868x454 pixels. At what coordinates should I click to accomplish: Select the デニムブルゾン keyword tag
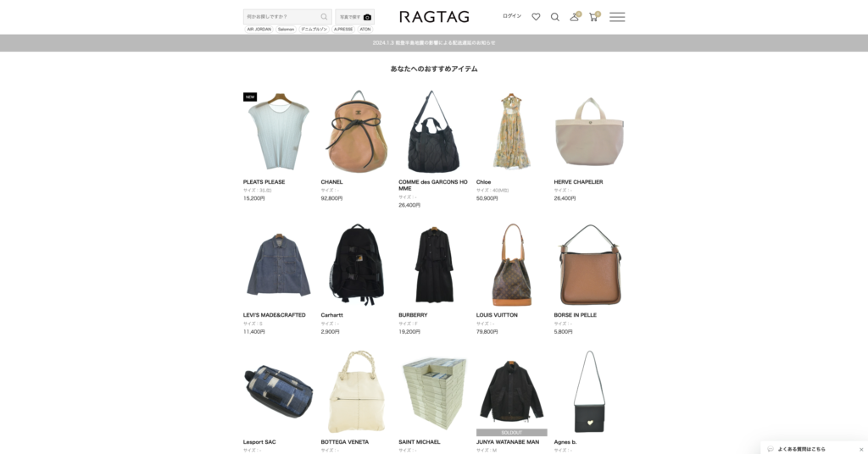[314, 30]
